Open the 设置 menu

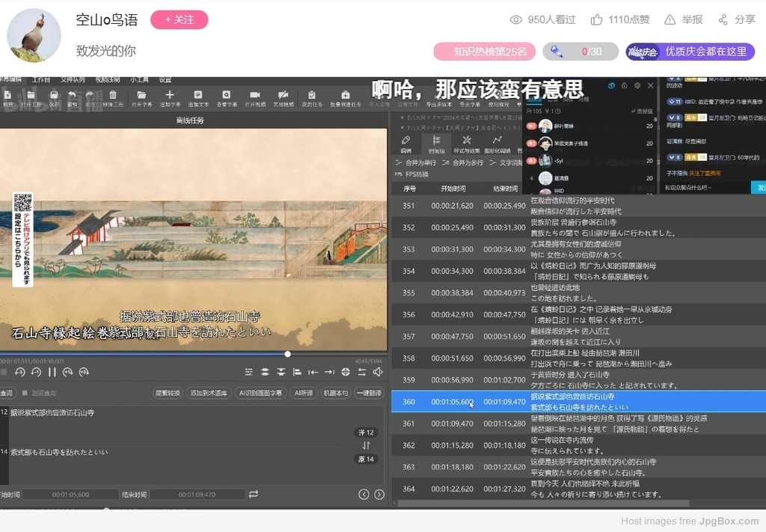point(165,79)
